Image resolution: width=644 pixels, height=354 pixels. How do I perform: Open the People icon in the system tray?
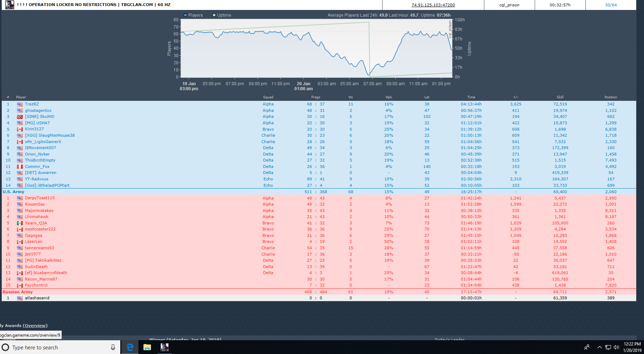(587, 347)
